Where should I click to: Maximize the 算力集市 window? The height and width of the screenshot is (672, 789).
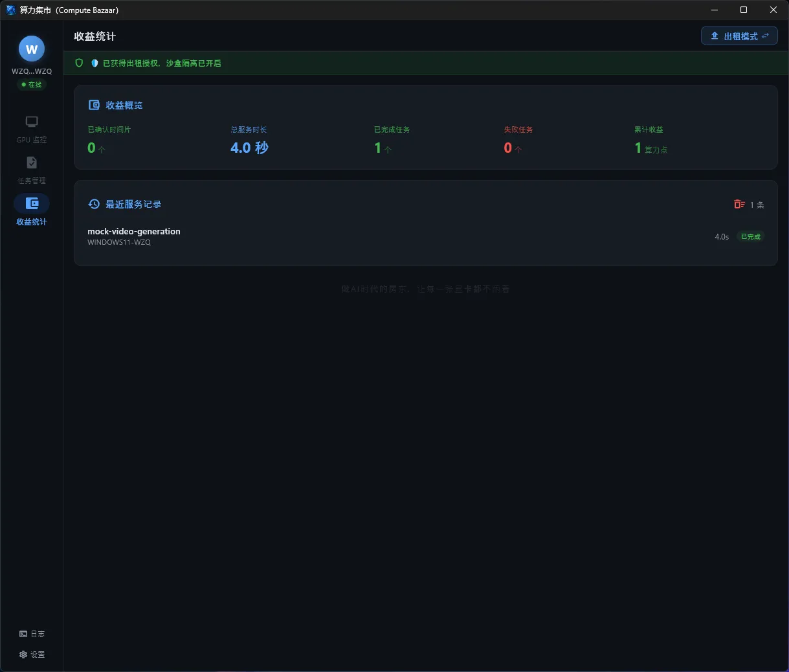click(x=744, y=10)
